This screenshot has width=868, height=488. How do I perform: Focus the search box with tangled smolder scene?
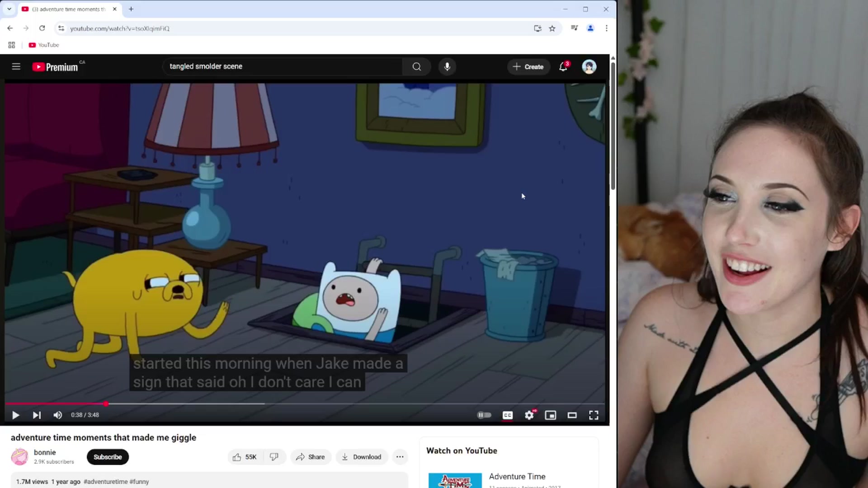tap(282, 67)
